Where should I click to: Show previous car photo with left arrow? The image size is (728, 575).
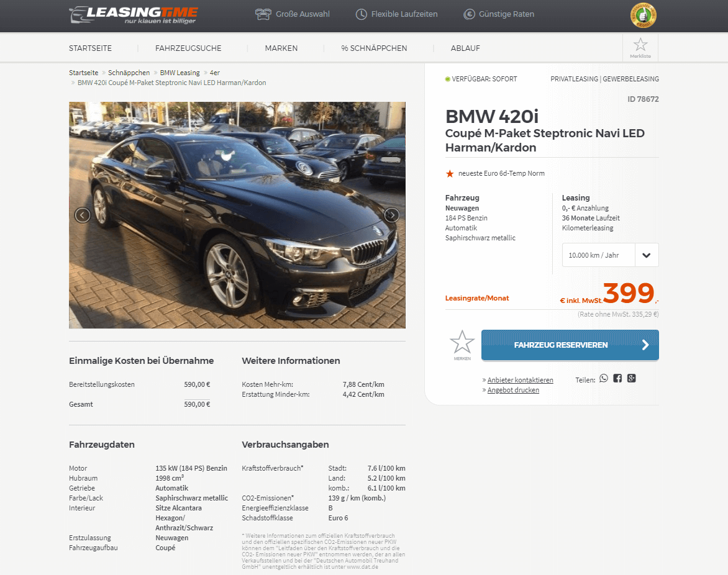coord(83,215)
